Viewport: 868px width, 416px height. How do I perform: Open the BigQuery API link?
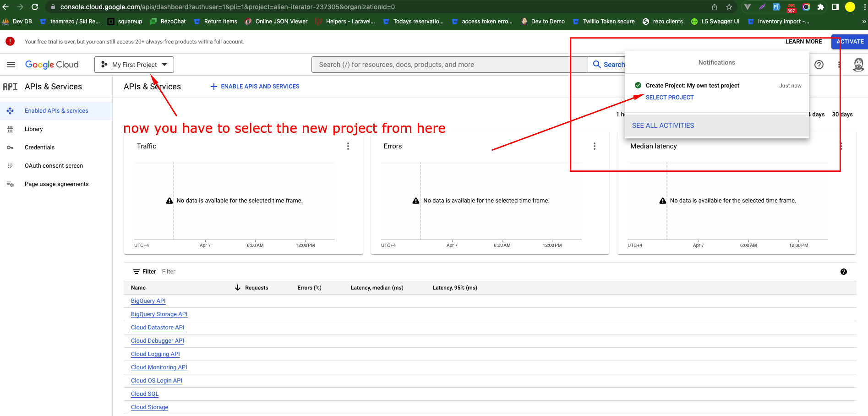tap(148, 301)
